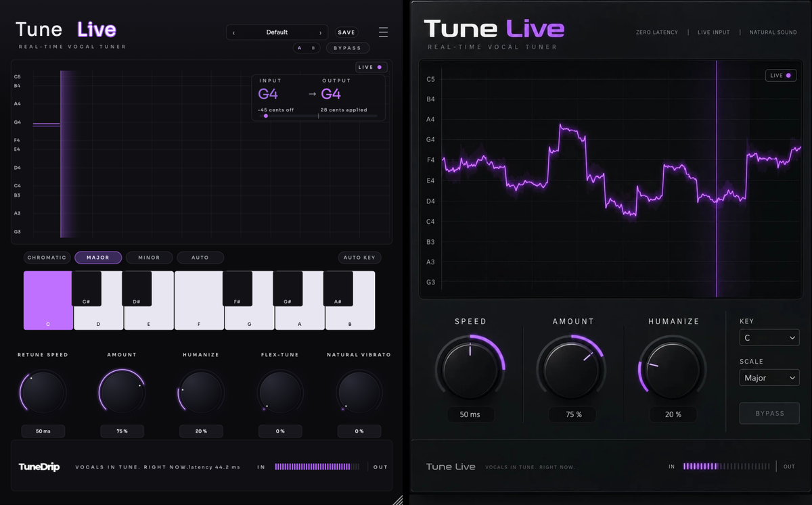Click the input note G4 readout
The height and width of the screenshot is (505, 812).
click(268, 94)
